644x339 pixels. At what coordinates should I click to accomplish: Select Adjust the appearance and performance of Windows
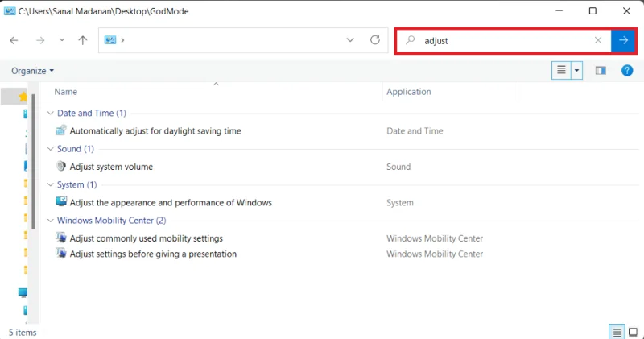pyautogui.click(x=171, y=203)
